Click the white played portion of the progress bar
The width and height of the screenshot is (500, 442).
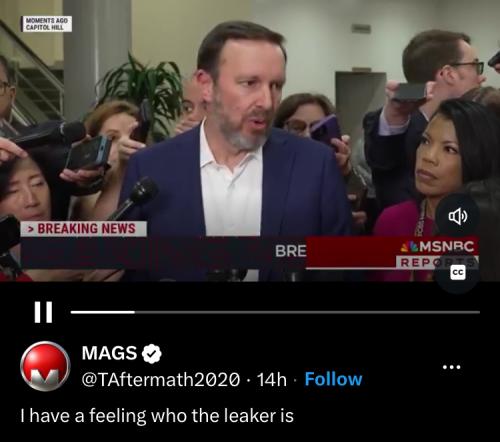103,312
